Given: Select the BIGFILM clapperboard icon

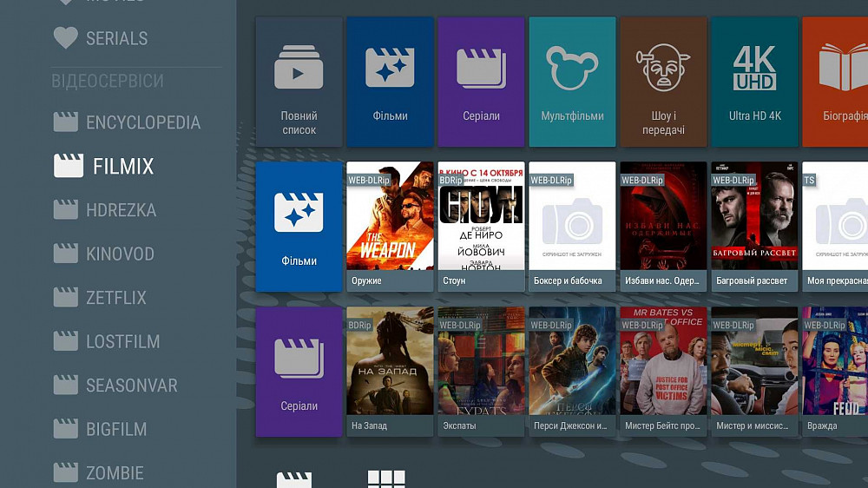Looking at the screenshot, I should 65,428.
